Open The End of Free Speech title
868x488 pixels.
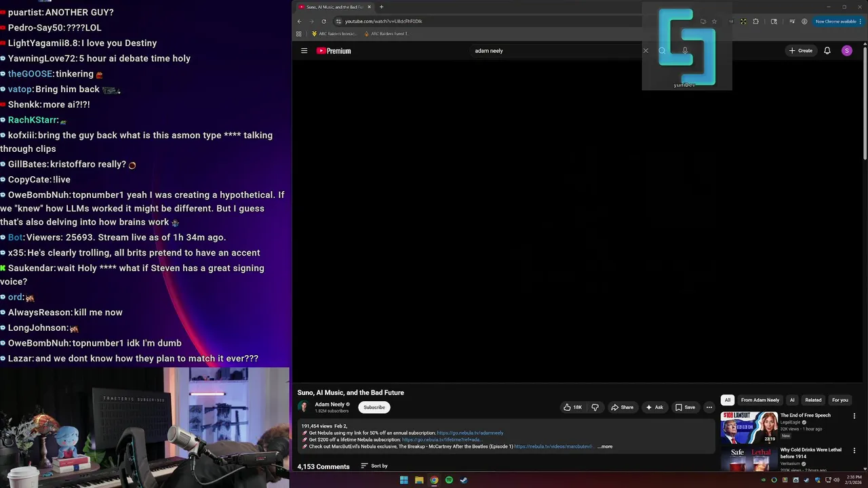[805, 415]
